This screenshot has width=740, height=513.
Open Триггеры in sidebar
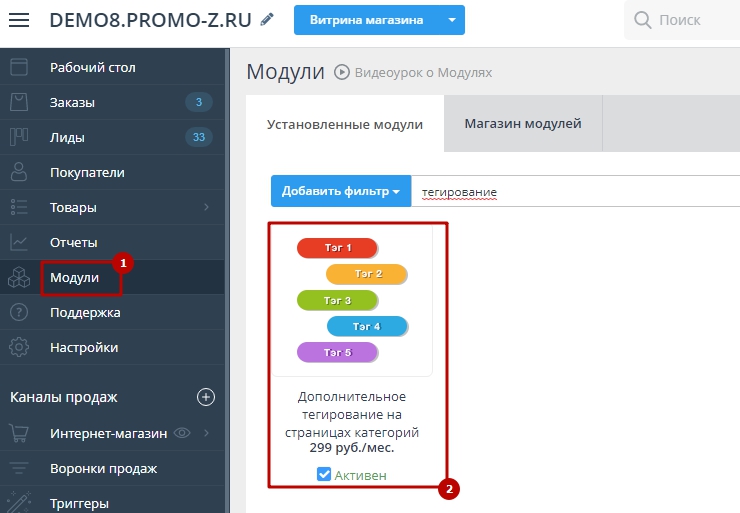click(79, 504)
